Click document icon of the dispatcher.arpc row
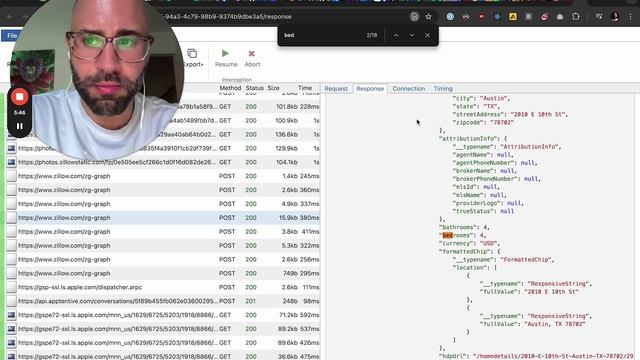This screenshot has width=640, height=360. coord(11,287)
